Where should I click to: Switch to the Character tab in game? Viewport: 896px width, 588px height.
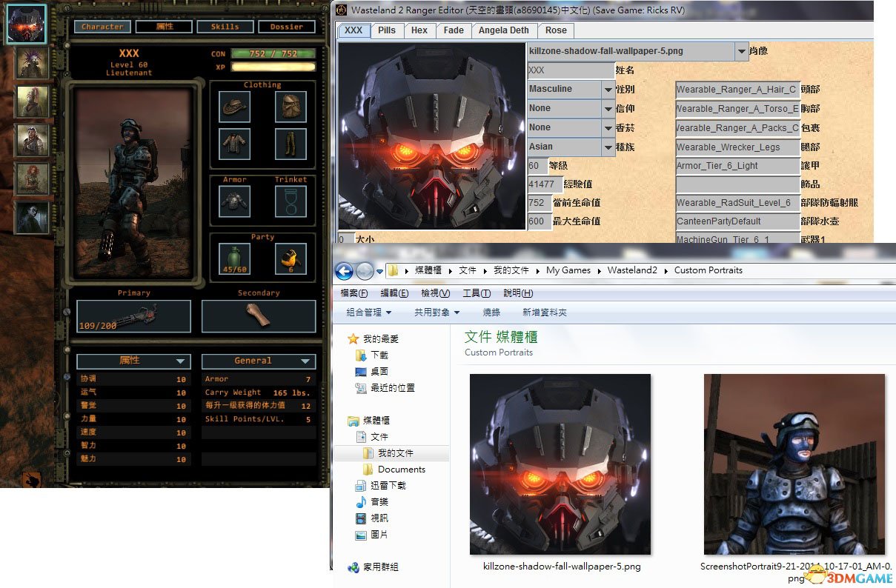click(102, 27)
